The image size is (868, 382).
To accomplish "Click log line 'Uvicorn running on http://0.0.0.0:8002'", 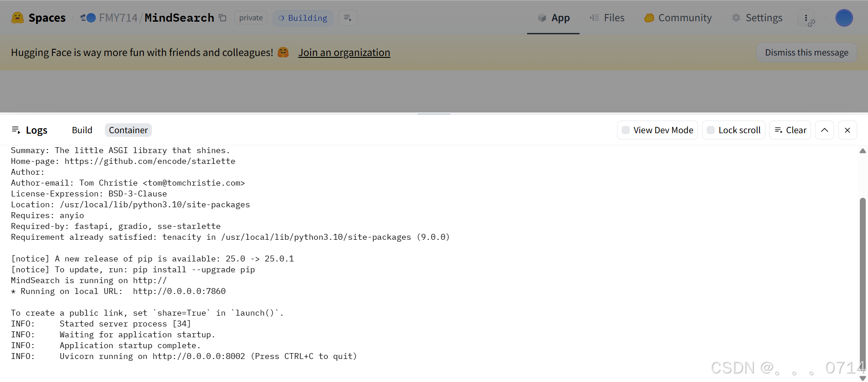I will click(x=184, y=356).
